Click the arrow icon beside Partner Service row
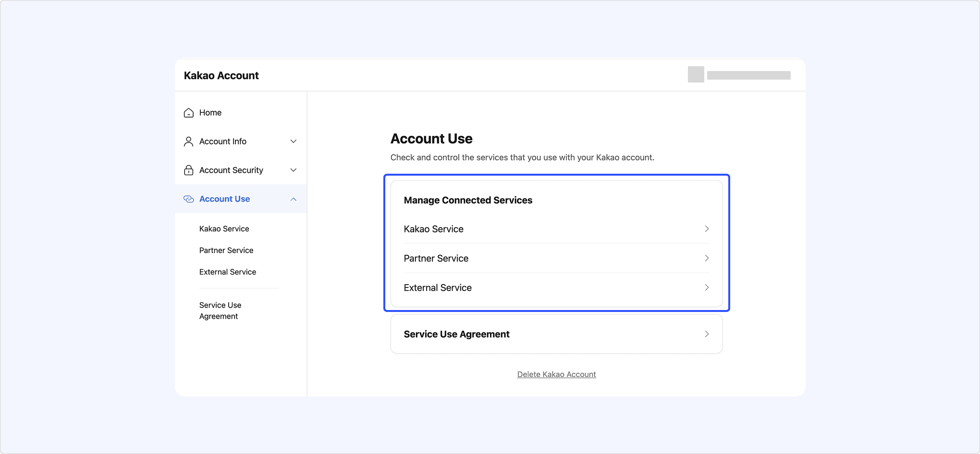 707,258
